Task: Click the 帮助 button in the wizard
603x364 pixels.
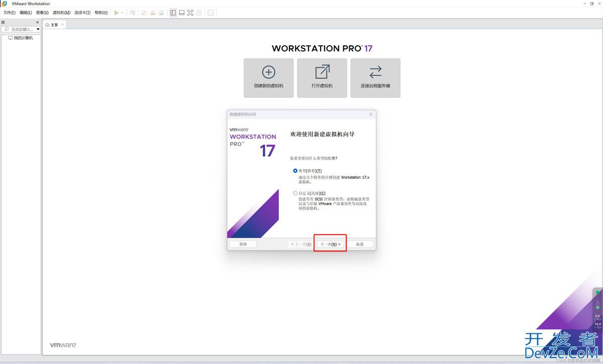Action: pos(243,244)
